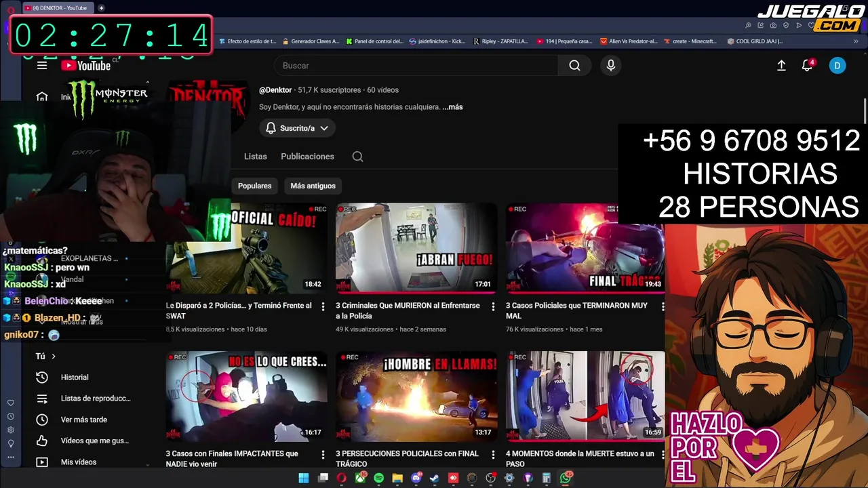Open bookmark 'Panel de control del...'
Image resolution: width=868 pixels, height=488 pixels.
[374, 41]
